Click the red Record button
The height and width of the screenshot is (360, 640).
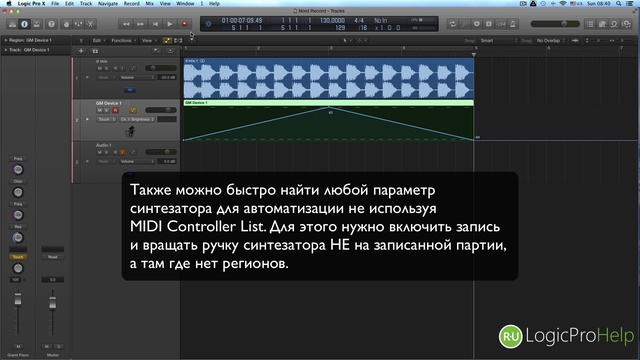184,24
